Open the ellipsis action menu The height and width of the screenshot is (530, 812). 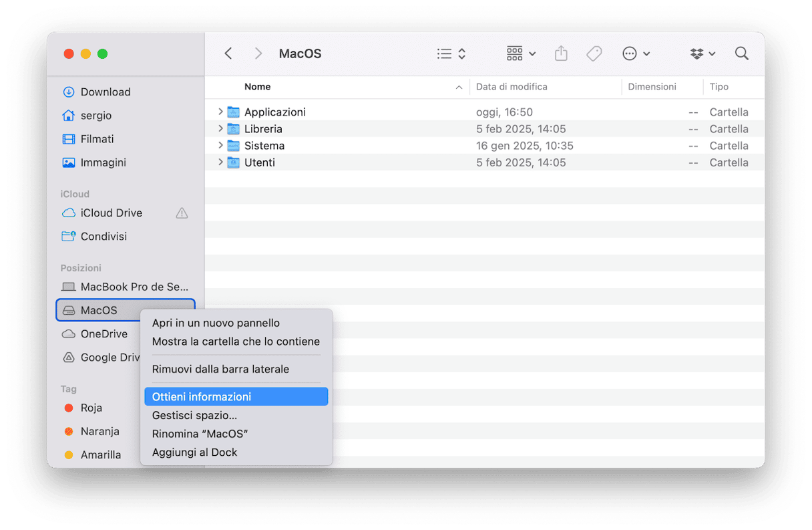[x=636, y=53]
